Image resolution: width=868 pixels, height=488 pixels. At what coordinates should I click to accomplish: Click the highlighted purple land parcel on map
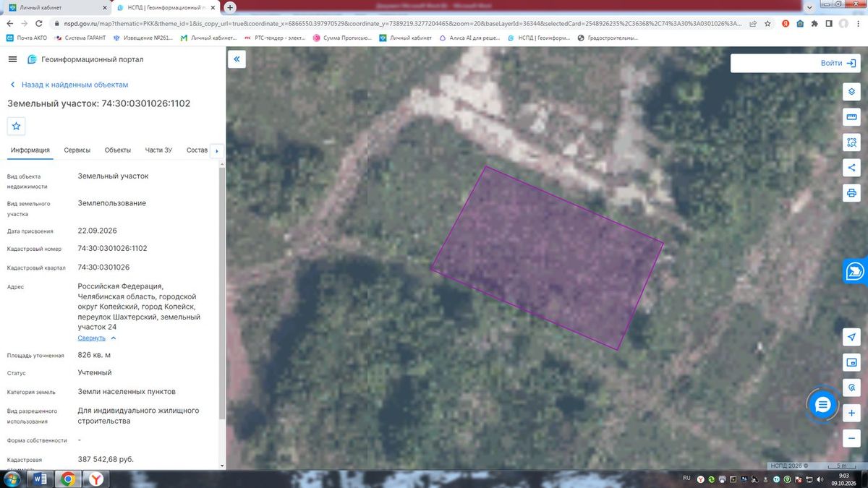547,258
